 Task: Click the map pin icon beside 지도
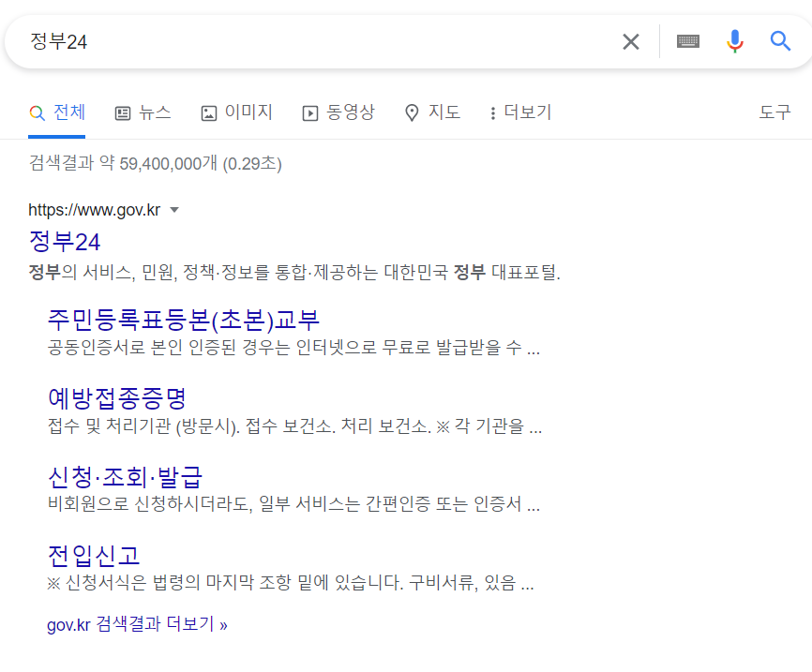(x=411, y=112)
